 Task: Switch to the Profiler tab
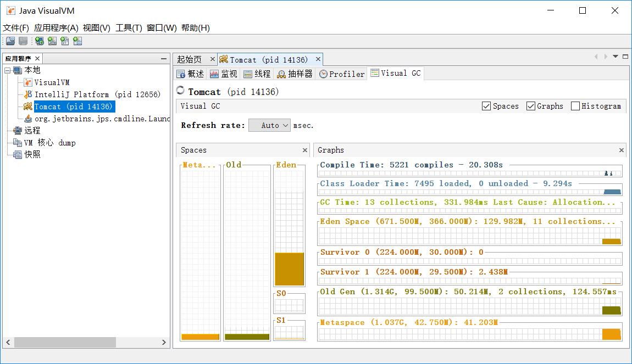(x=342, y=74)
